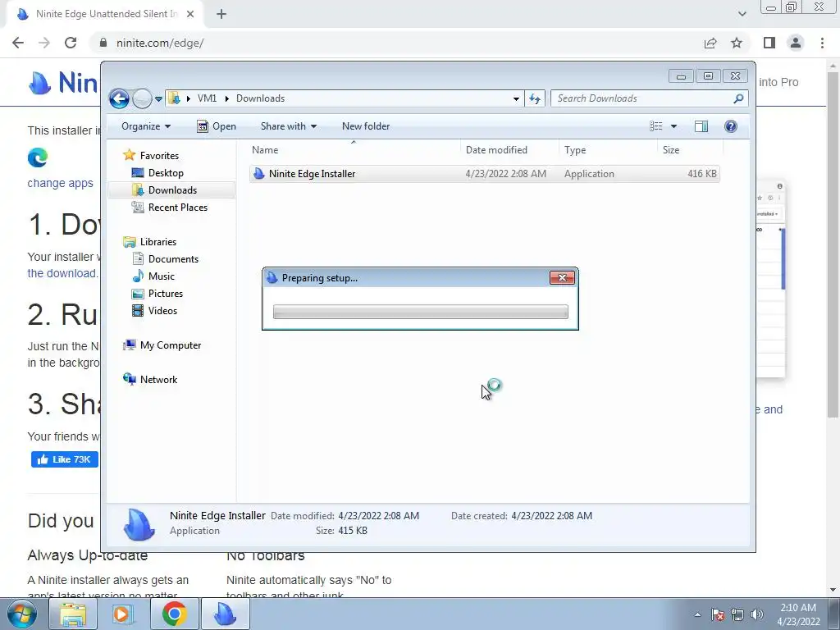
Task: Open the Music library
Action: click(162, 276)
